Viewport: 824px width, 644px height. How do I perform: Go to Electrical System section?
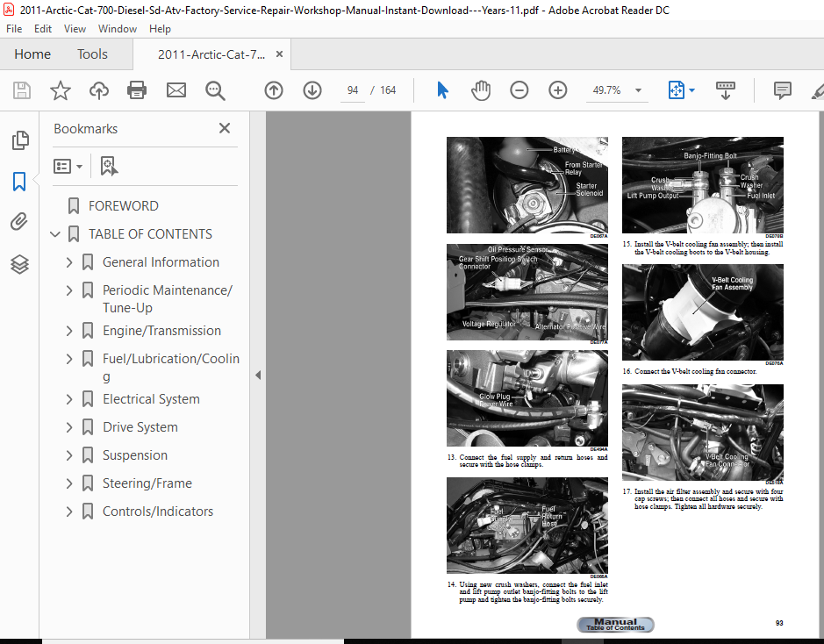coord(151,399)
